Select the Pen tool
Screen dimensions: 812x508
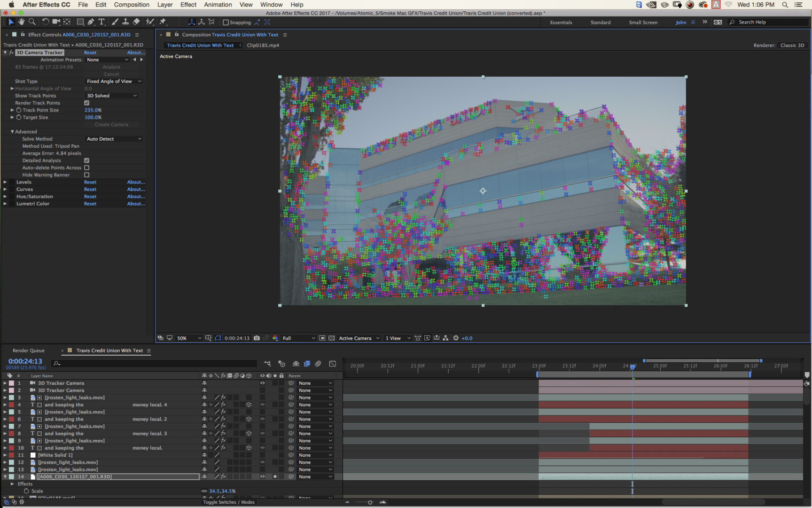(91, 22)
